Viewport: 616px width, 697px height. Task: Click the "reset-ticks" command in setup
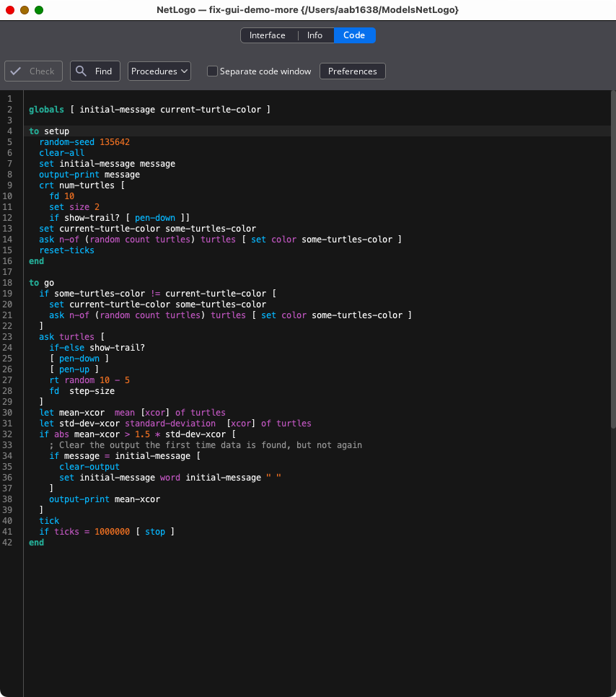(x=66, y=250)
